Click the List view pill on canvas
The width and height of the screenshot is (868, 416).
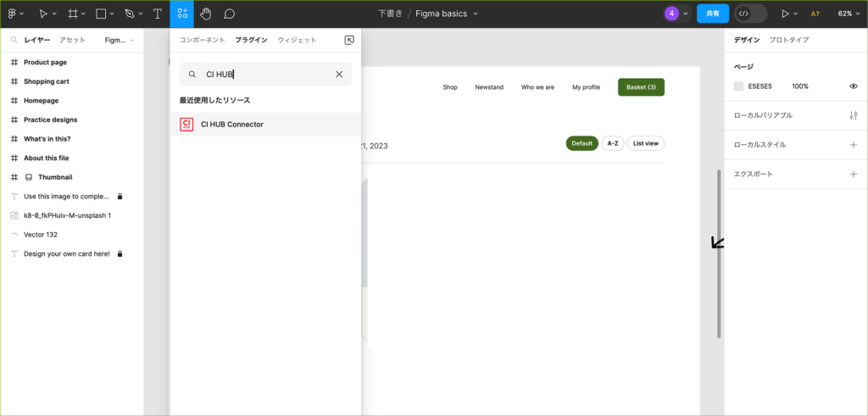[x=645, y=143]
